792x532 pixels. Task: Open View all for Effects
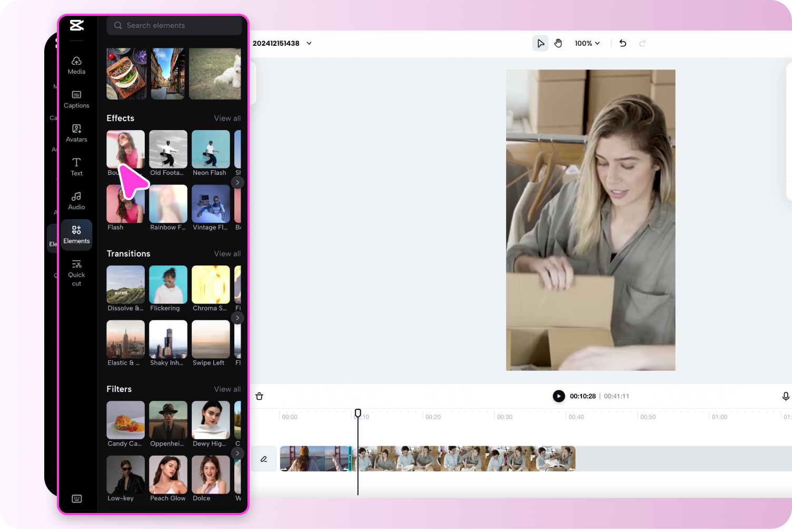(227, 118)
